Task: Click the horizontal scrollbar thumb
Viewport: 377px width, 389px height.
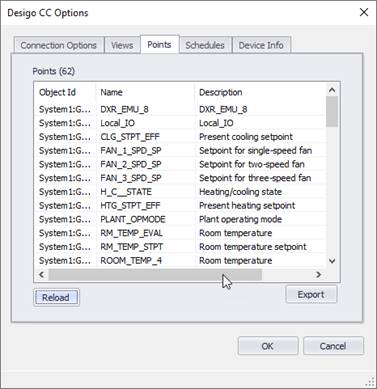Action: click(x=155, y=275)
